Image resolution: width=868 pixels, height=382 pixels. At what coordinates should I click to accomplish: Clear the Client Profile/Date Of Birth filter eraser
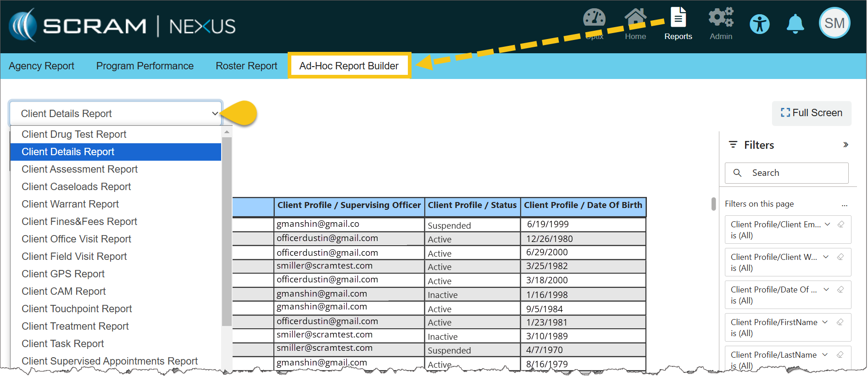pos(840,290)
